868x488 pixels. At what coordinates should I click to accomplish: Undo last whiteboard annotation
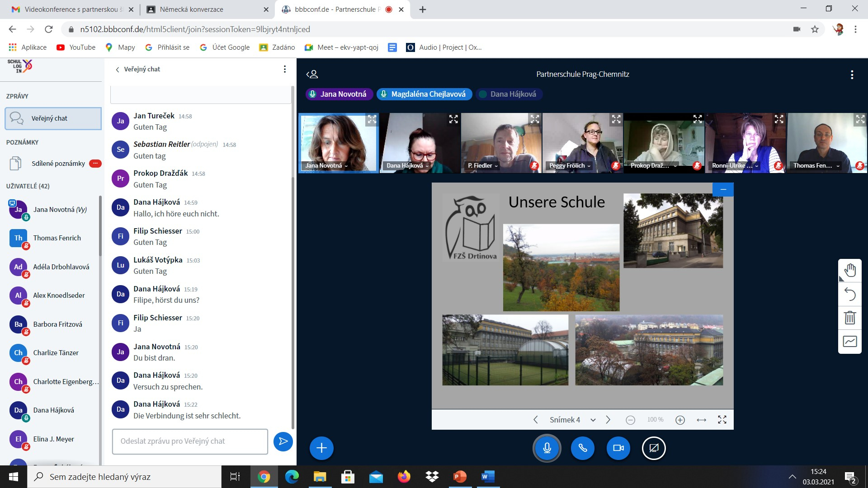[x=850, y=294]
